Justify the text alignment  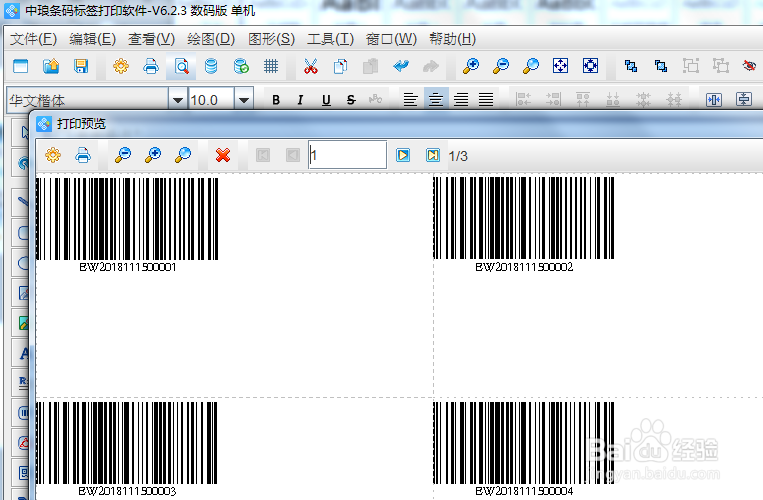(486, 100)
